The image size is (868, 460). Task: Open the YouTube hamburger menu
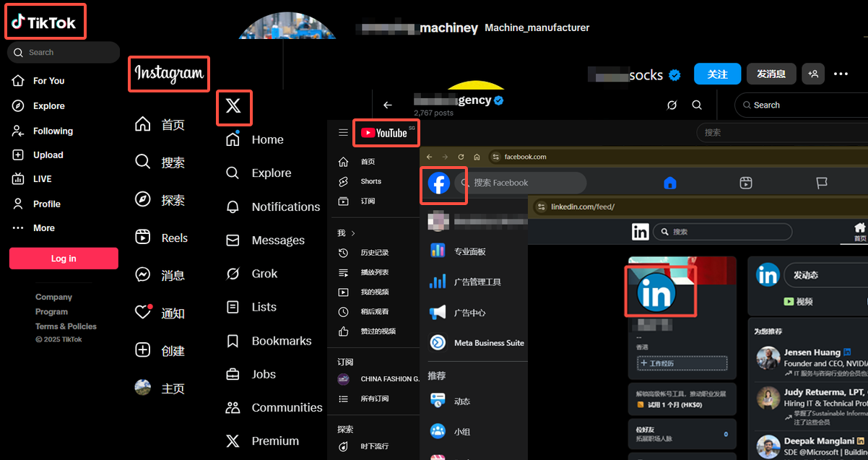pos(343,133)
